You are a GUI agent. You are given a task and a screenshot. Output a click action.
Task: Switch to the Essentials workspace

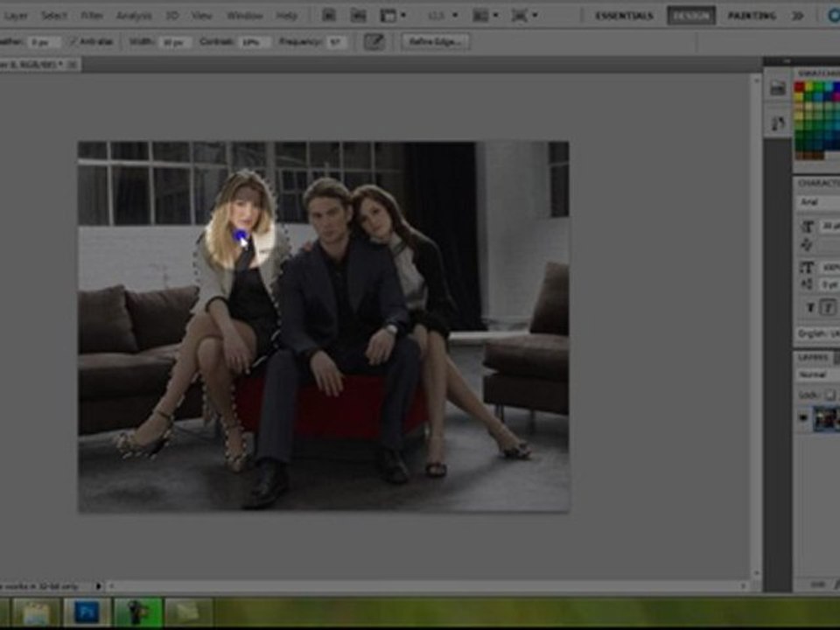624,16
